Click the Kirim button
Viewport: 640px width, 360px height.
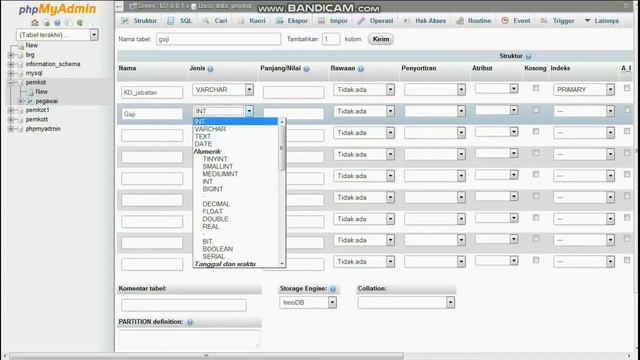[x=381, y=39]
